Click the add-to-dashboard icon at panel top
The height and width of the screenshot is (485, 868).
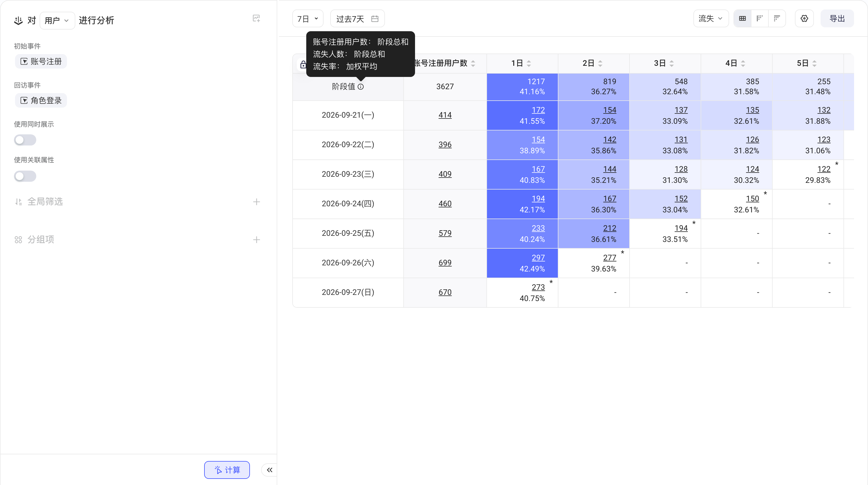pos(256,18)
